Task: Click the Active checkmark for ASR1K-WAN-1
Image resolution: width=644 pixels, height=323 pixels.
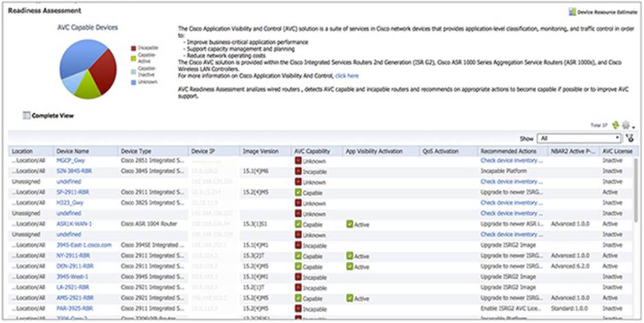Action: click(x=349, y=224)
